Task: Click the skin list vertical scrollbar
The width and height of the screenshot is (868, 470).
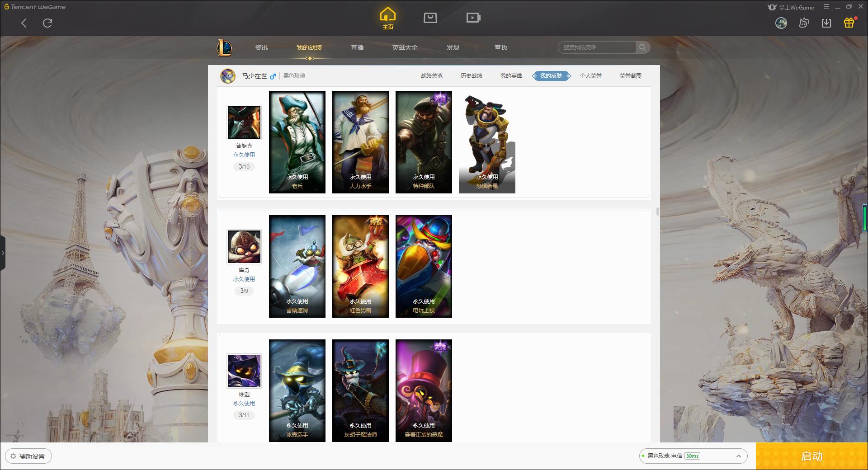Action: 657,211
